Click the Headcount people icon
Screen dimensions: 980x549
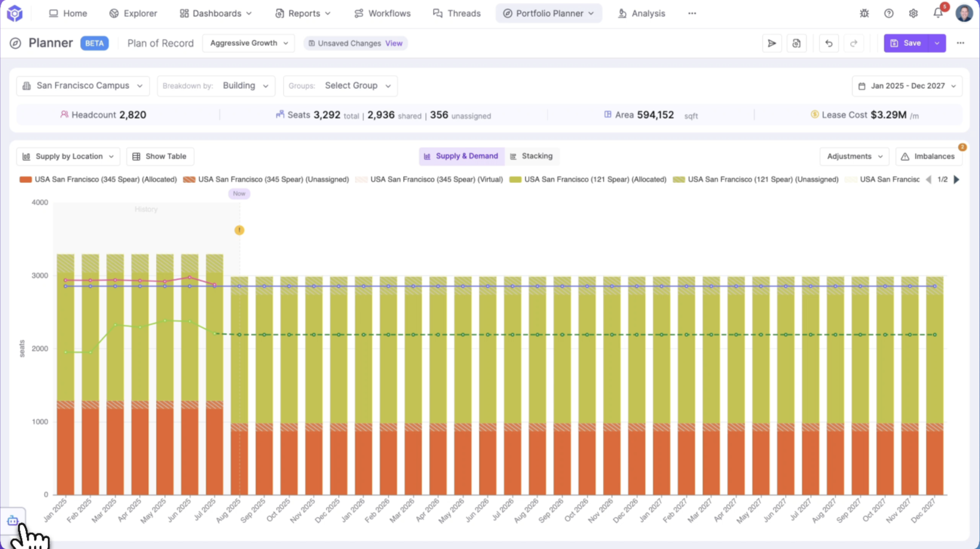pyautogui.click(x=64, y=114)
